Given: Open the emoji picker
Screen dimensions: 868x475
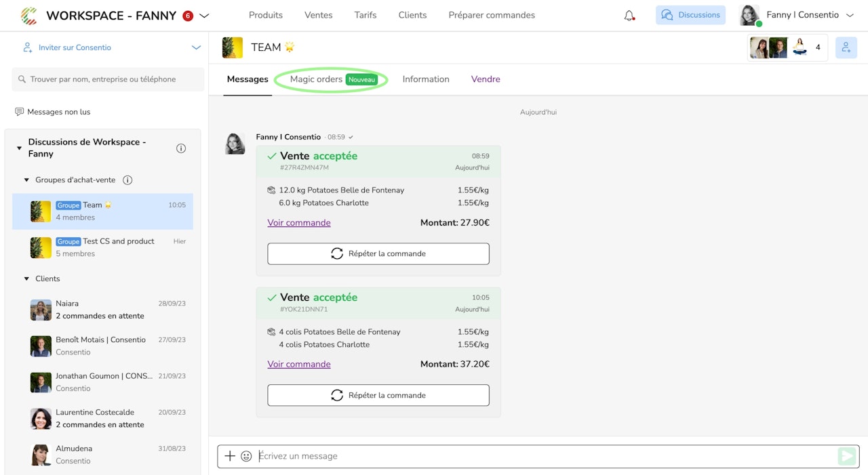Looking at the screenshot, I should point(246,456).
